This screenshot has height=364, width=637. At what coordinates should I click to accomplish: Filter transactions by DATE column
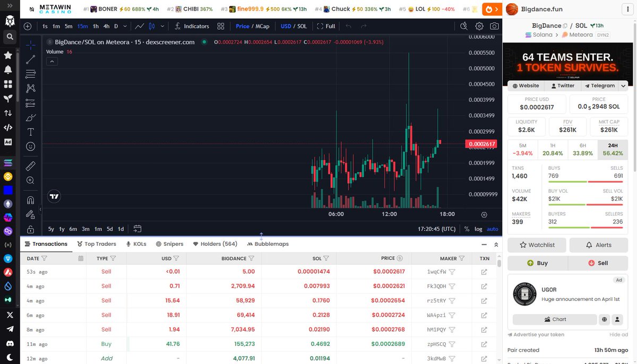point(44,258)
